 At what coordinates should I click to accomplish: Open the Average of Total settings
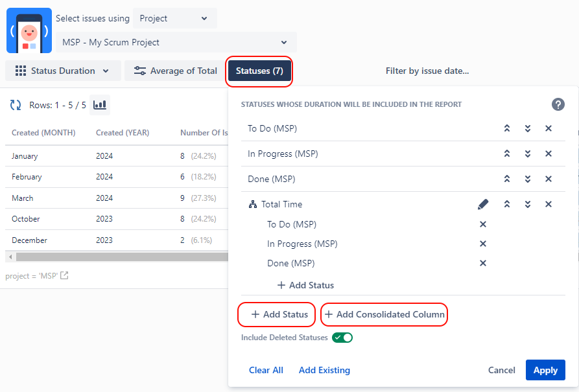point(175,71)
